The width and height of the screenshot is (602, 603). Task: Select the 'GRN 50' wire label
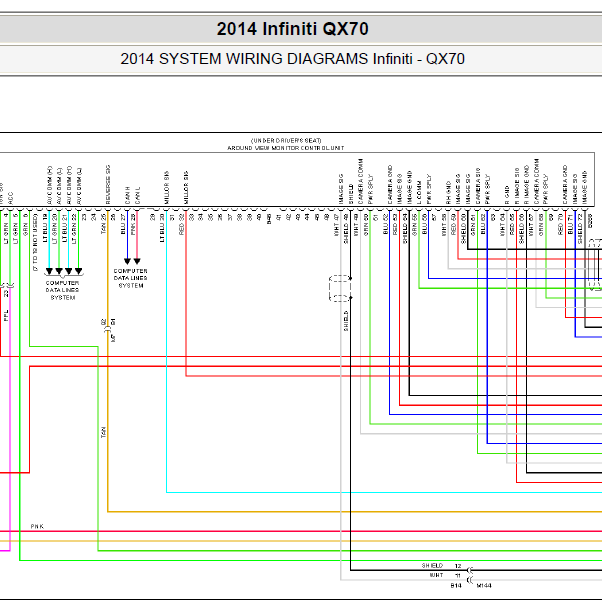click(365, 225)
